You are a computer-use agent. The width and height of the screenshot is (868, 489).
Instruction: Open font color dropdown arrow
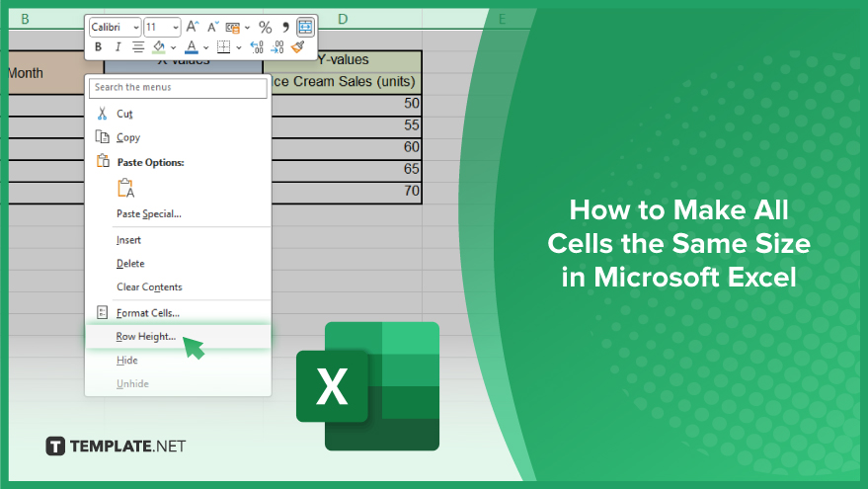point(206,47)
